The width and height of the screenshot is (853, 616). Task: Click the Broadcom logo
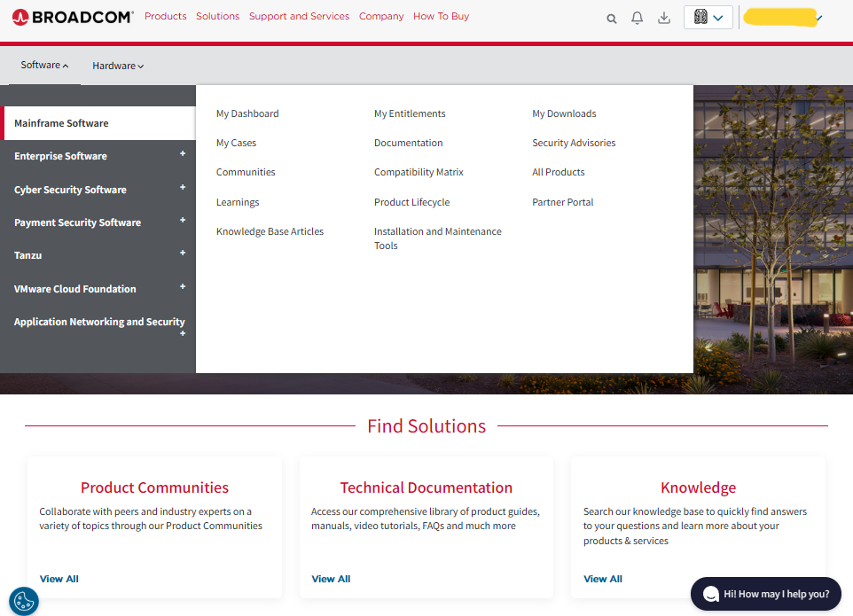click(73, 17)
